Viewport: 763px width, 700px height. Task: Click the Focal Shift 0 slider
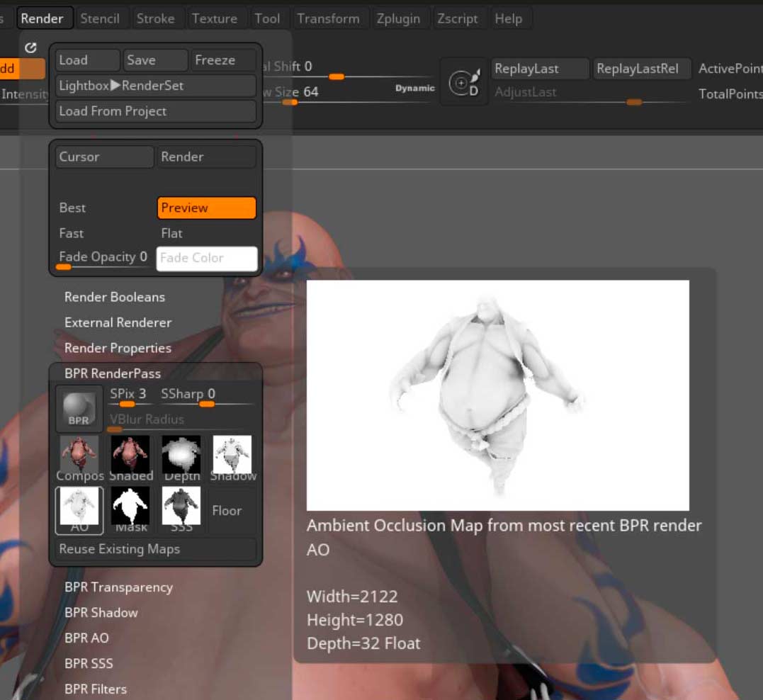click(349, 69)
